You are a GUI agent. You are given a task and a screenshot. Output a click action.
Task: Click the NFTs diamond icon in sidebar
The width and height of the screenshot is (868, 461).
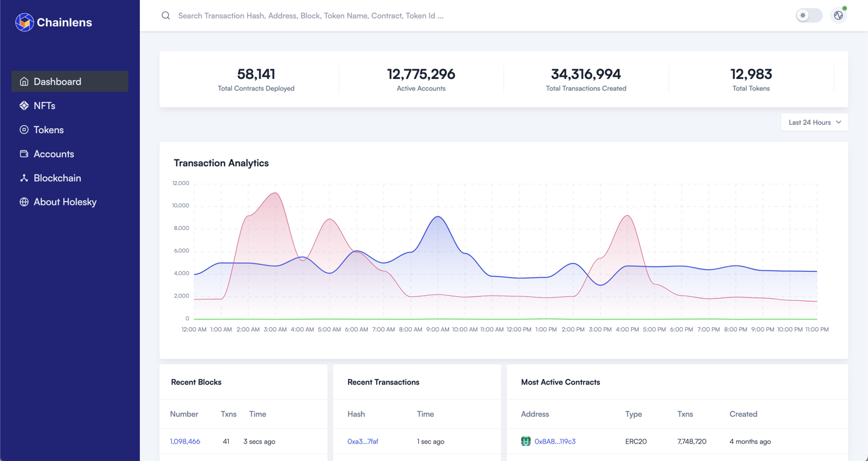pyautogui.click(x=24, y=106)
